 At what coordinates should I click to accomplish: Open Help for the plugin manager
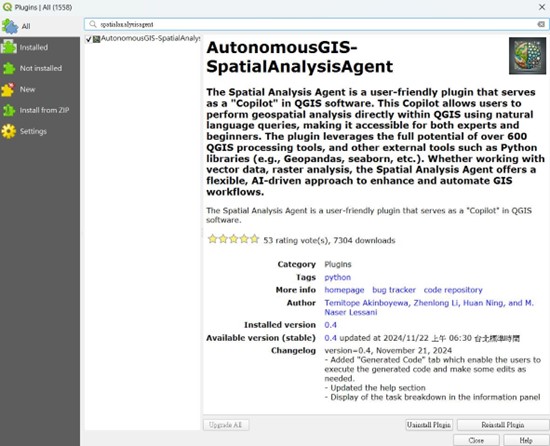click(x=526, y=440)
